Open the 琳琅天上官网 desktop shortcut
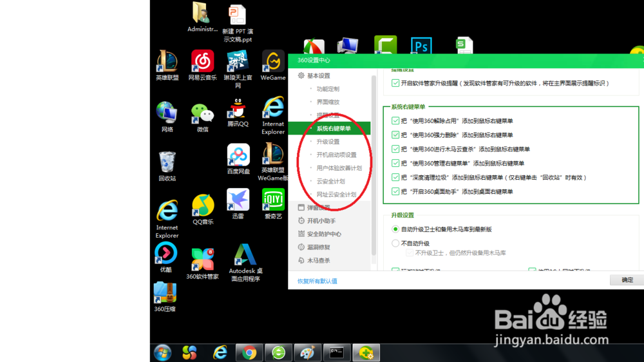This screenshot has width=644, height=362. coord(238,69)
